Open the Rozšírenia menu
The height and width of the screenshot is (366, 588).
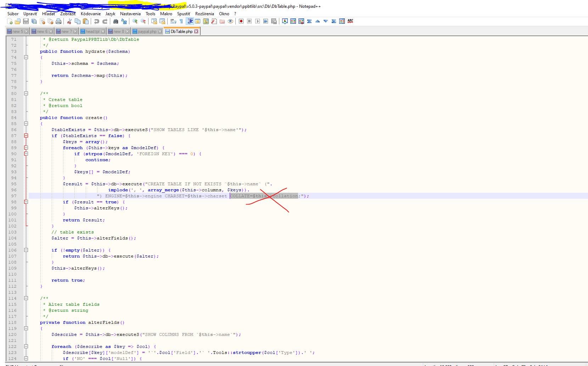(x=205, y=14)
